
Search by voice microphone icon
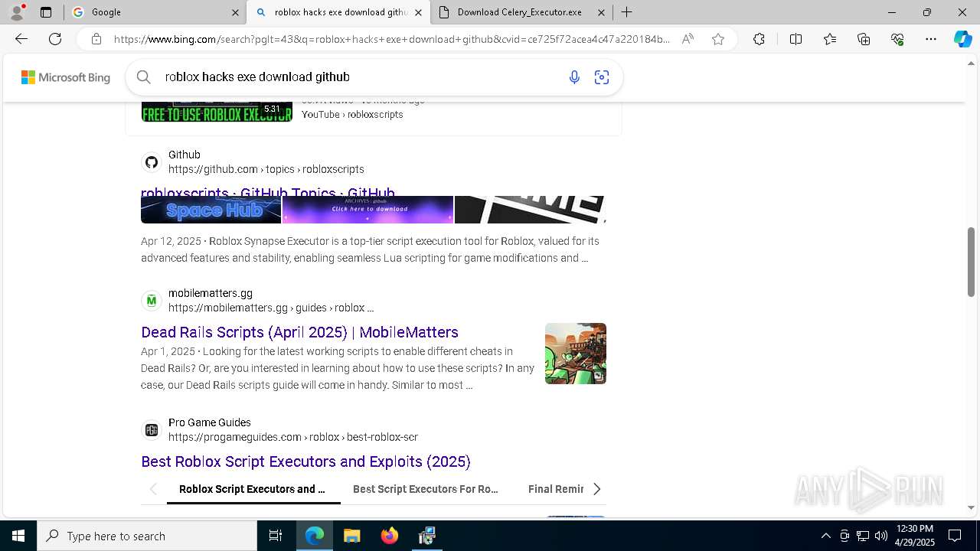pos(574,77)
